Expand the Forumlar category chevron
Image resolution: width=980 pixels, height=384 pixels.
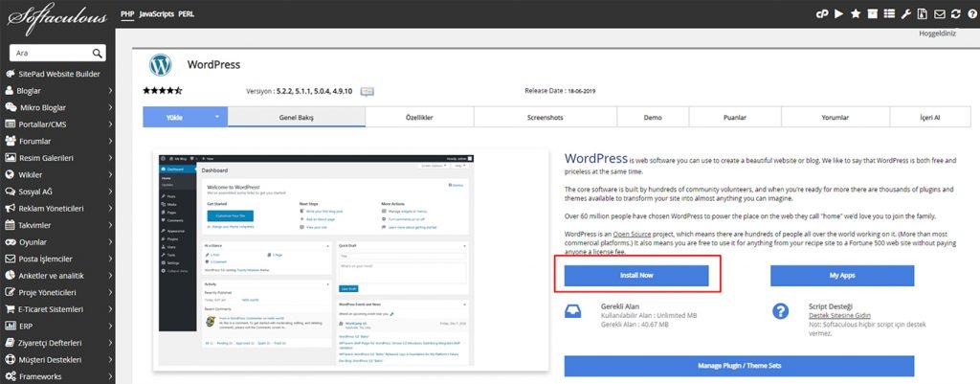coord(110,141)
